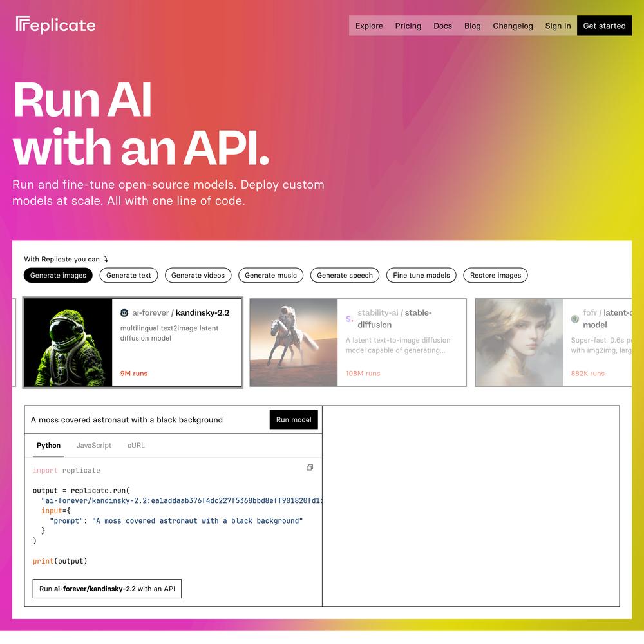This screenshot has height=644, width=644.
Task: Click the stability-ai logo icon
Action: tap(349, 319)
